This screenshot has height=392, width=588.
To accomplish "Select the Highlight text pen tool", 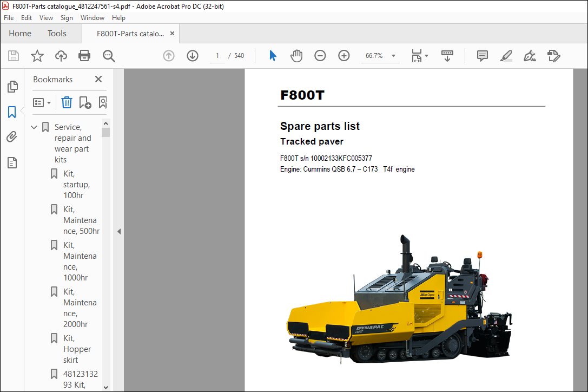I will 506,56.
